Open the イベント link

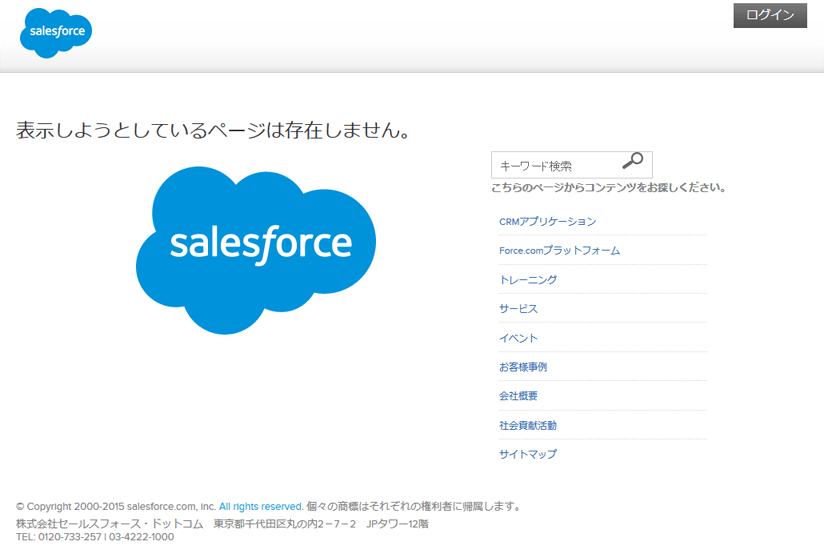(x=518, y=338)
